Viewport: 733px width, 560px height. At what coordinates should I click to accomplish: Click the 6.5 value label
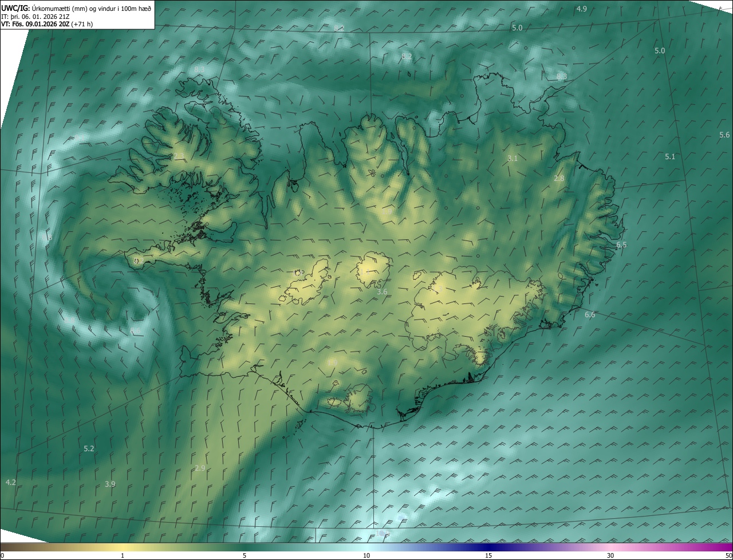pyautogui.click(x=621, y=244)
